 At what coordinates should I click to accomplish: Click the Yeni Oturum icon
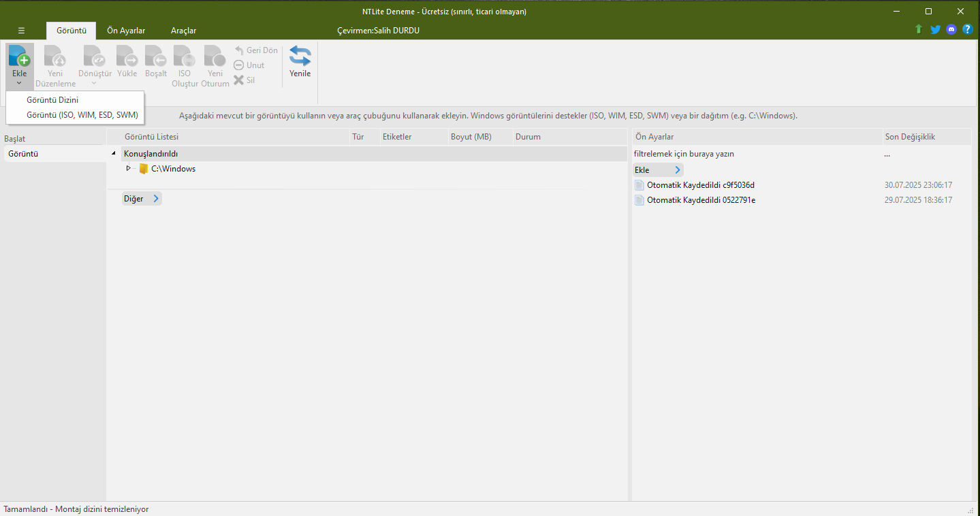pyautogui.click(x=215, y=56)
